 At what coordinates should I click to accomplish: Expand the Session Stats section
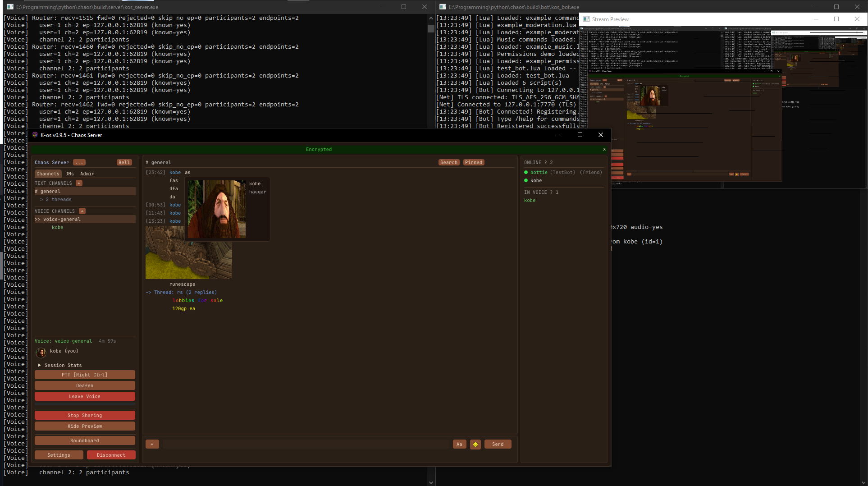click(x=60, y=366)
